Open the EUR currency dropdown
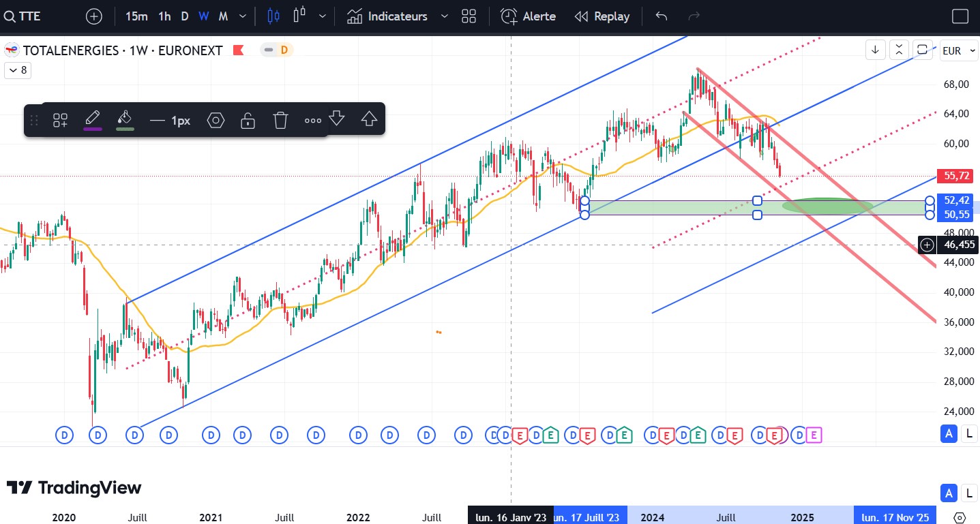Image resolution: width=980 pixels, height=524 pixels. point(958,50)
